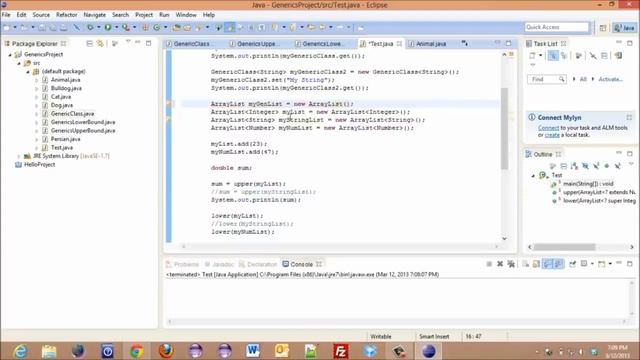Click the Activate... link in Task List

tap(610, 79)
